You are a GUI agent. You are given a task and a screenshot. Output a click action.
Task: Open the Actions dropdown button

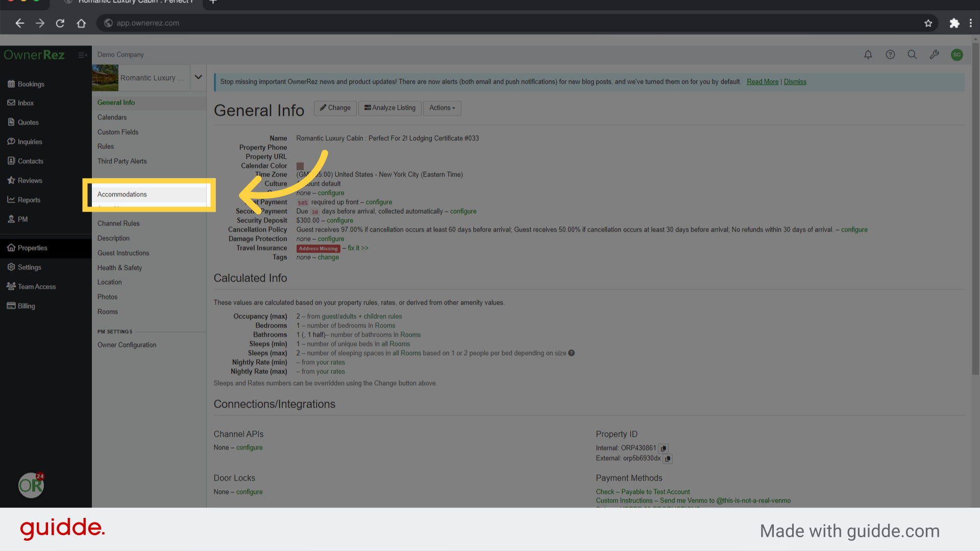(x=442, y=108)
